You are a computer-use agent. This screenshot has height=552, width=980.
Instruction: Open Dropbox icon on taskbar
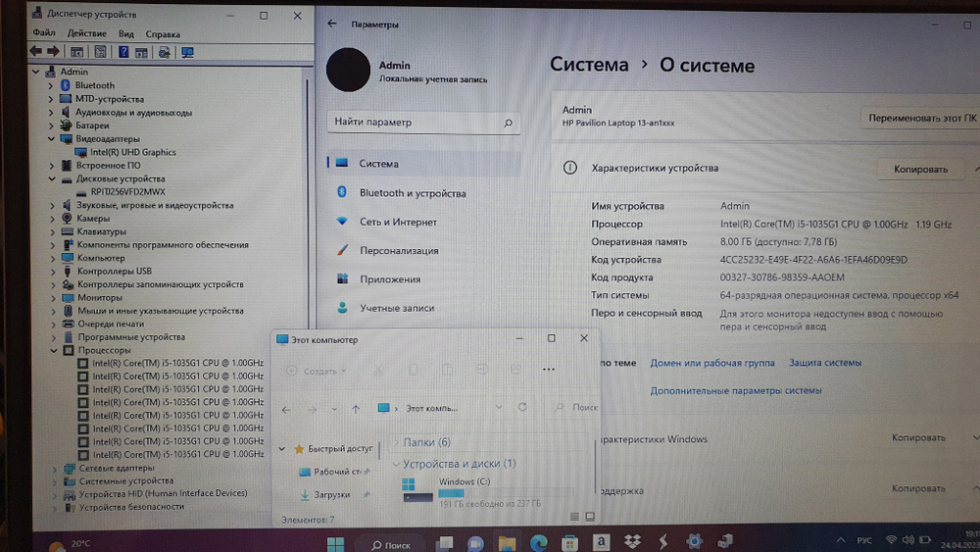pos(632,541)
